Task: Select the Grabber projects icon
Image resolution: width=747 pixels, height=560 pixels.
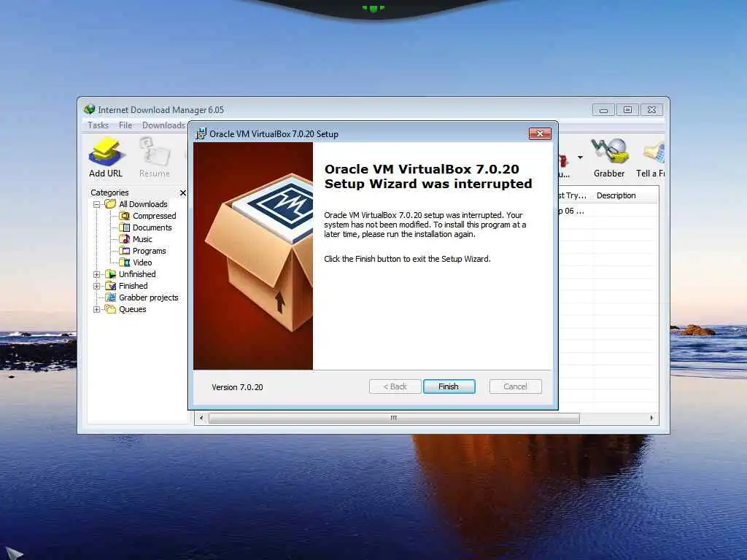Action: (111, 297)
